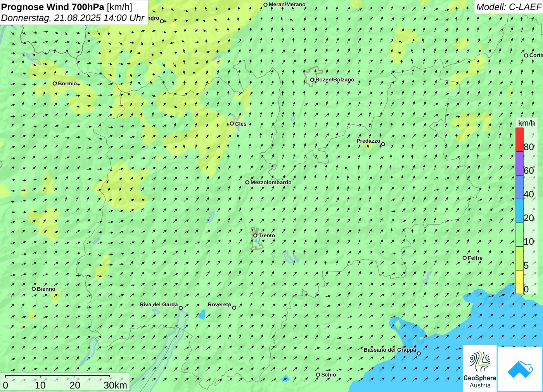The height and width of the screenshot is (392, 543).
Task: Click the Cles location marker
Action: (232, 124)
